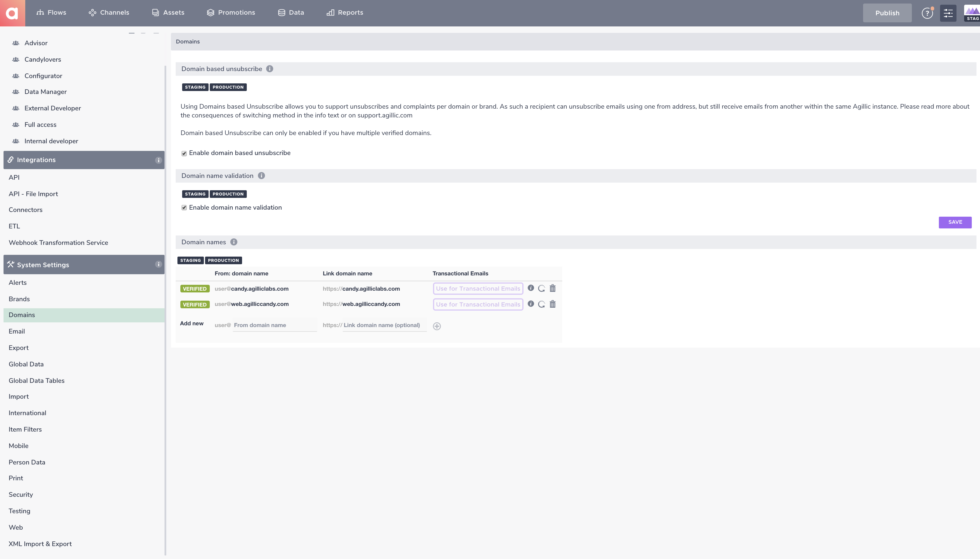980x559 pixels.
Task: Open the Export settings page
Action: click(x=19, y=348)
